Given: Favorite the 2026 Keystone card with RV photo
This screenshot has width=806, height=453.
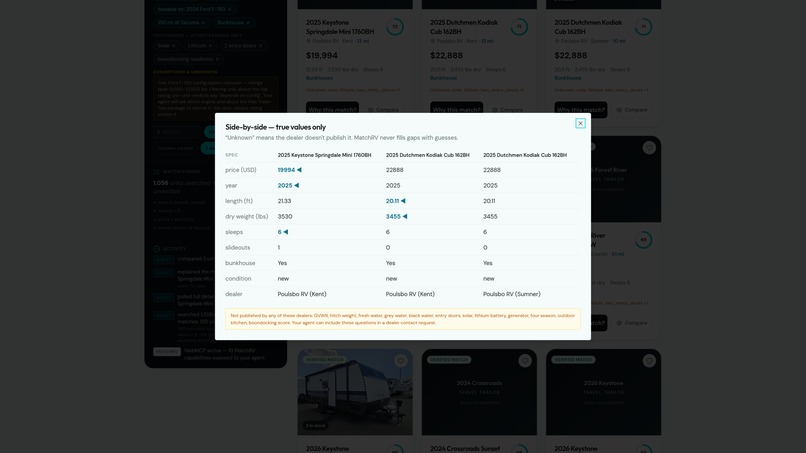Looking at the screenshot, I should [400, 361].
